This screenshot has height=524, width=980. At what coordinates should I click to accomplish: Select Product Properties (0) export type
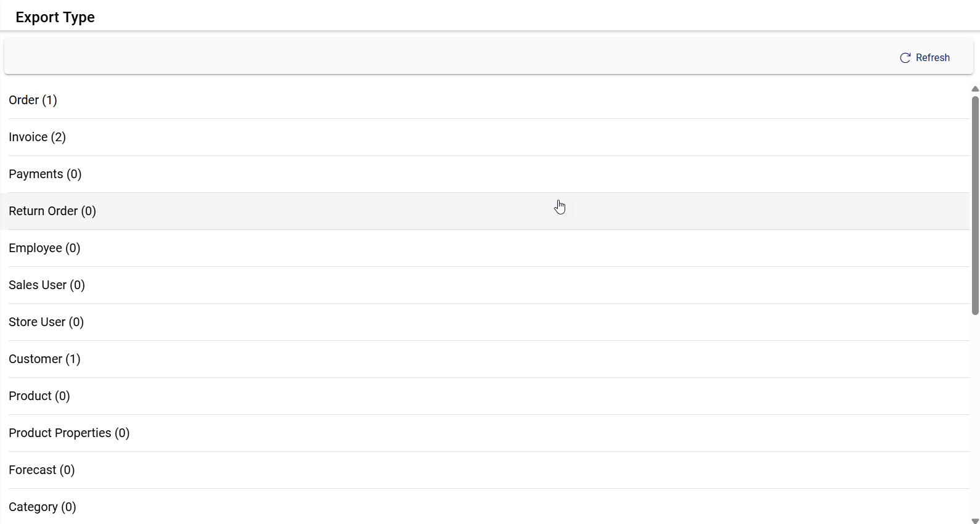[69, 433]
